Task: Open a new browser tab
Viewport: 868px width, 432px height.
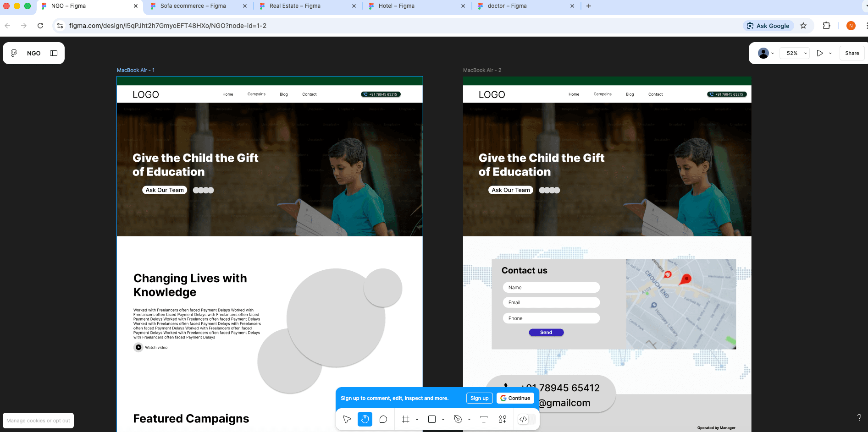Action: tap(589, 6)
